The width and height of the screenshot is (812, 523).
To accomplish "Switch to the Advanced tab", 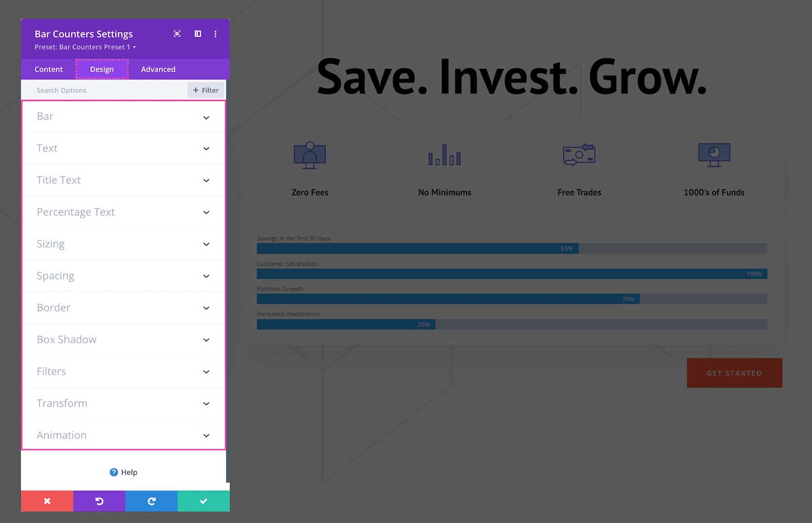I will pyautogui.click(x=158, y=69).
